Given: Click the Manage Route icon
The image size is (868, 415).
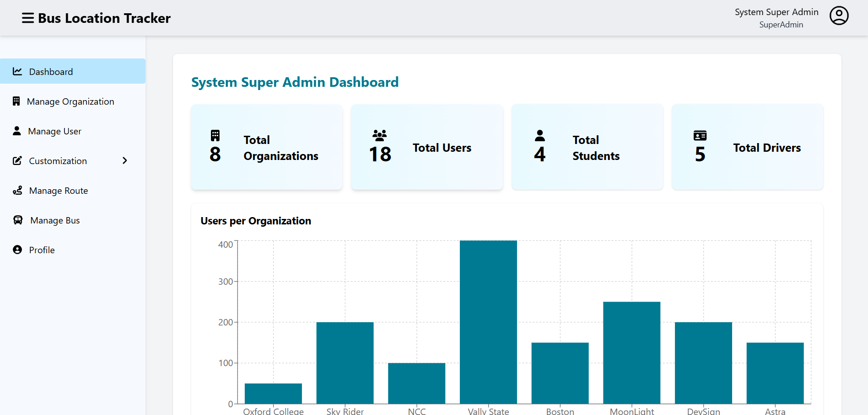Looking at the screenshot, I should (17, 191).
